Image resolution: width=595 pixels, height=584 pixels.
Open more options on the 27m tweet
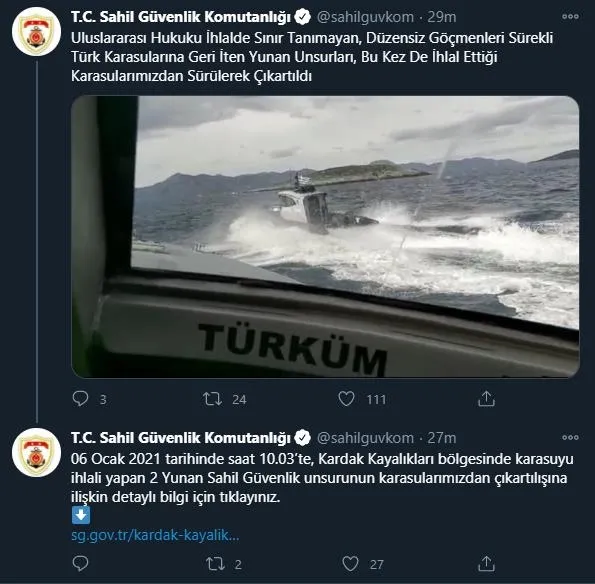570,438
